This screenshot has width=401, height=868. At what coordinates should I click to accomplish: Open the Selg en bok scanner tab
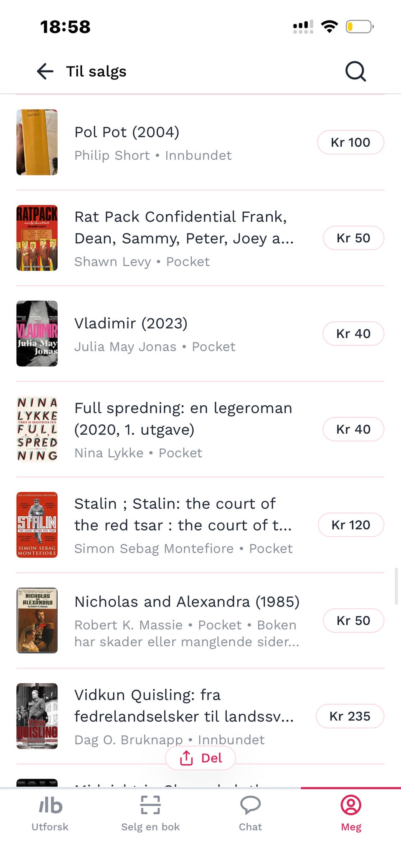(x=150, y=814)
